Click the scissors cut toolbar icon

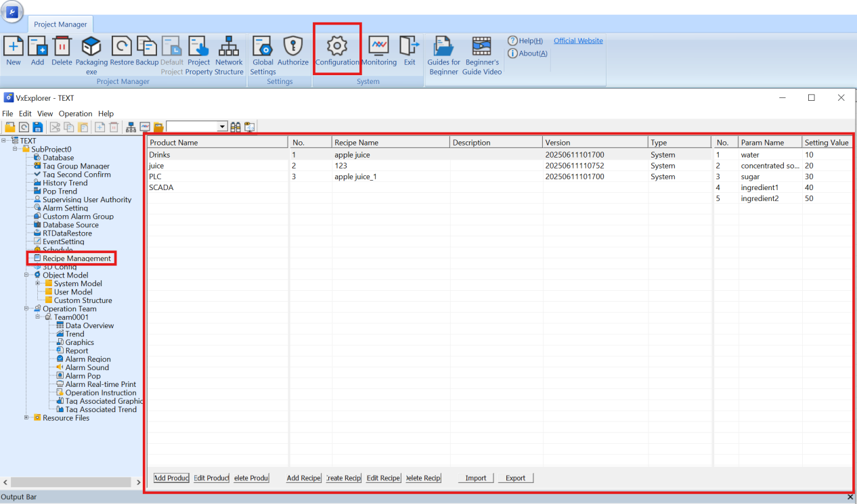click(x=56, y=127)
